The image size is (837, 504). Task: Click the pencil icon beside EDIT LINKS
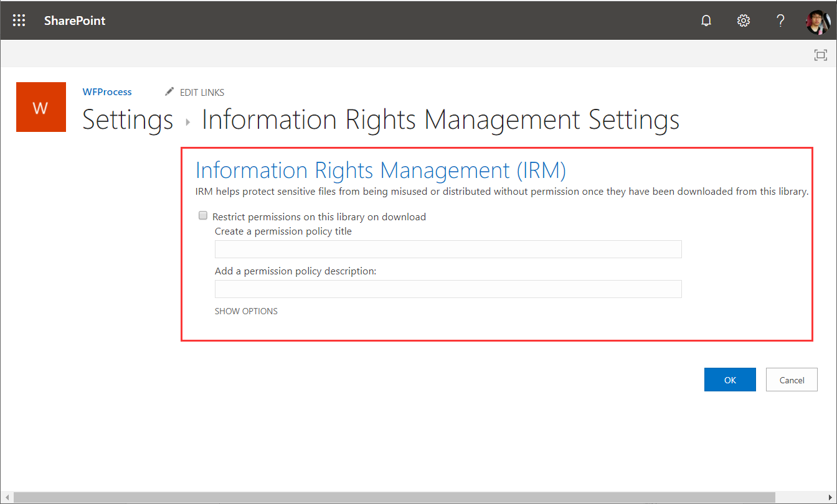click(x=169, y=92)
